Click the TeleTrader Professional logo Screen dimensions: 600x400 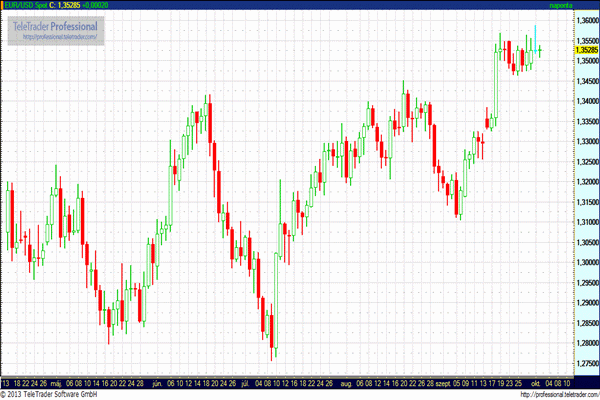(60, 24)
